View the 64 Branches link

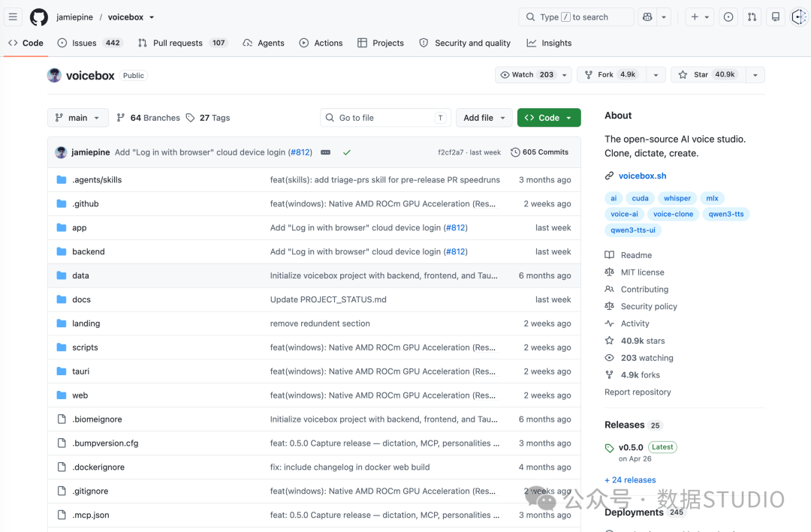(149, 118)
